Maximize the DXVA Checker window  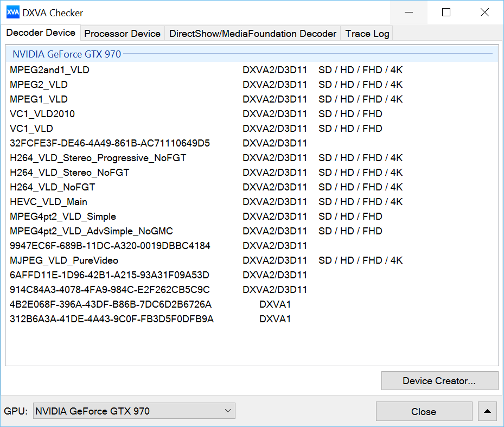pos(446,12)
